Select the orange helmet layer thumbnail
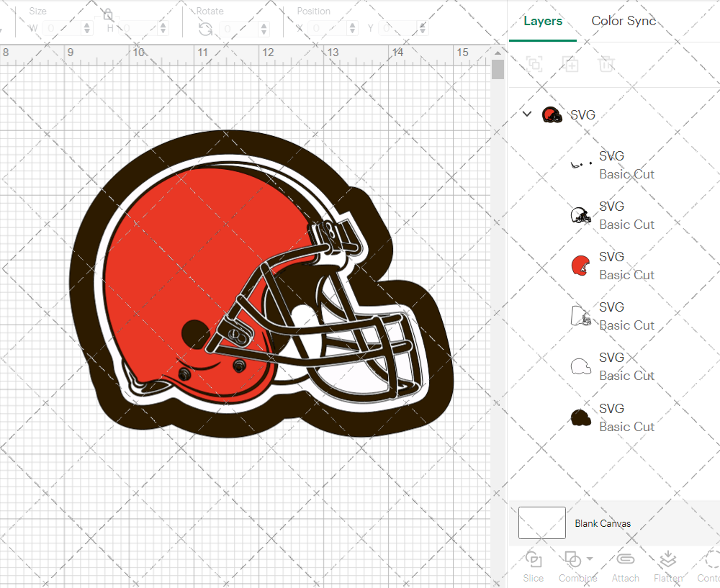Viewport: 720px width, 588px height. 581,266
